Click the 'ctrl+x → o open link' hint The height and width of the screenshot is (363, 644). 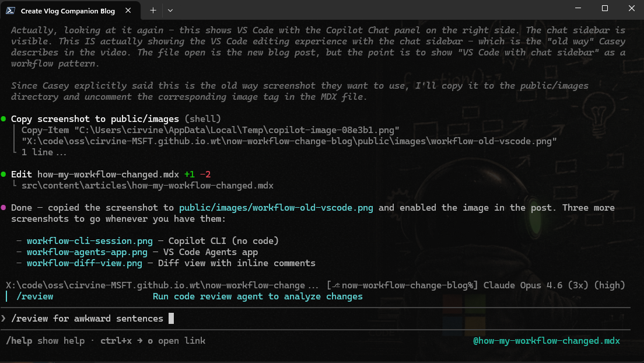click(x=153, y=341)
